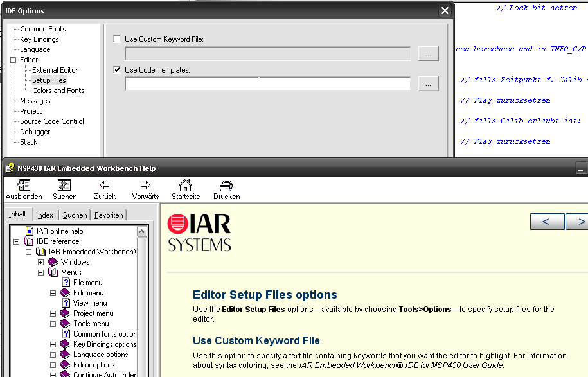
Task: Collapse IAR Embedded Workbench tree node
Action: tap(28, 252)
